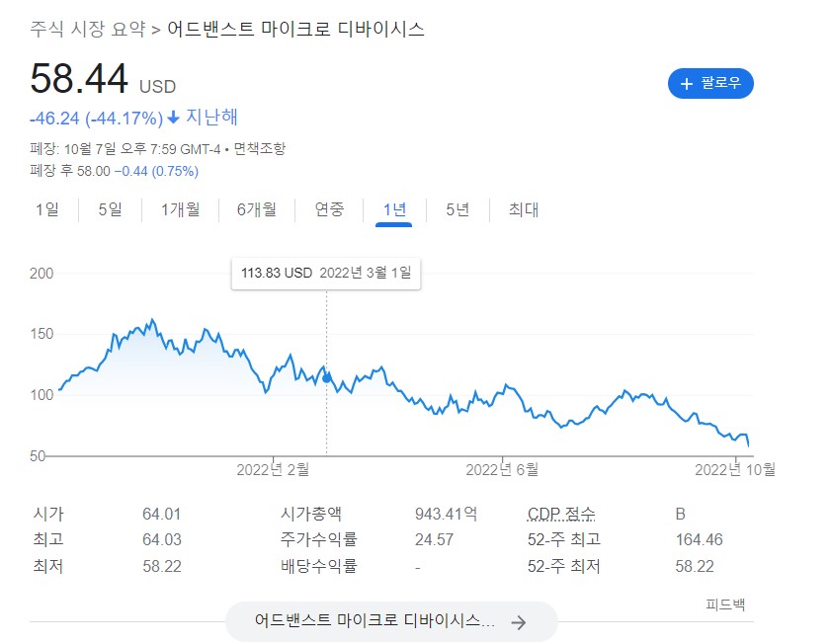Click the 58.44 current price text
This screenshot has height=644, width=832.
click(79, 79)
